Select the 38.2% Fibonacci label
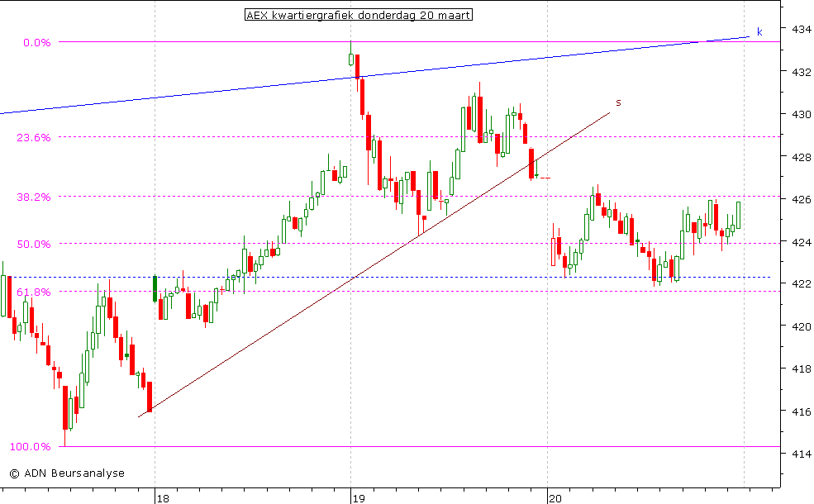The width and height of the screenshot is (814, 504). pos(34,197)
